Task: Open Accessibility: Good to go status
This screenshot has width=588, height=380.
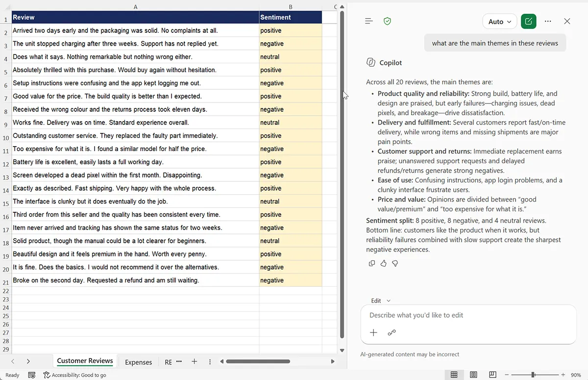Action: 74,375
